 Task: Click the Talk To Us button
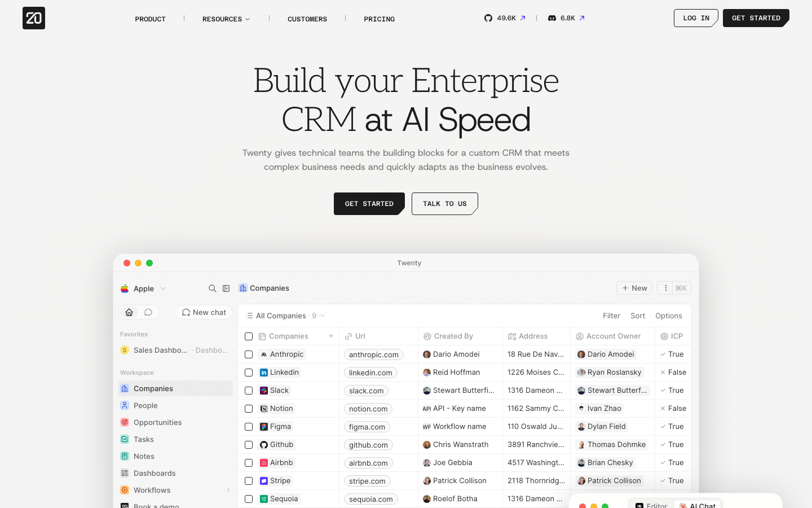[445, 204]
